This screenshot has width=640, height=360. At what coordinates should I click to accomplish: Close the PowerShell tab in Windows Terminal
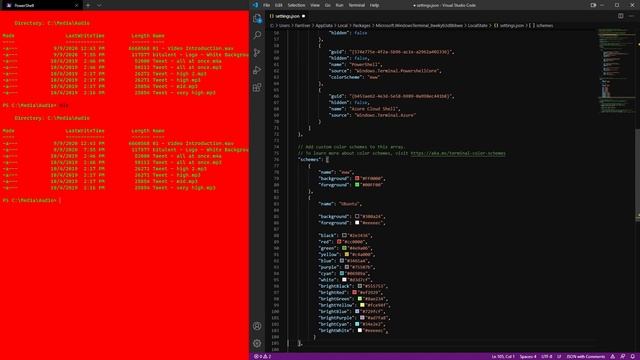coord(76,5)
